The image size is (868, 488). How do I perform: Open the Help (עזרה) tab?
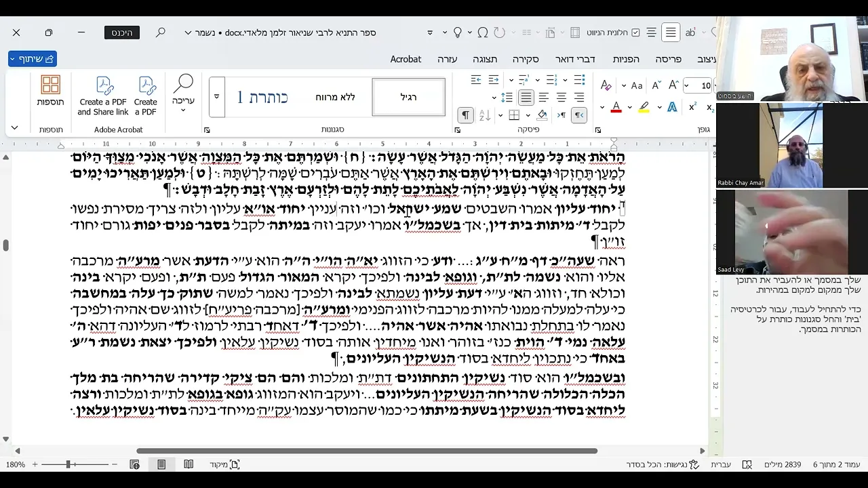447,59
